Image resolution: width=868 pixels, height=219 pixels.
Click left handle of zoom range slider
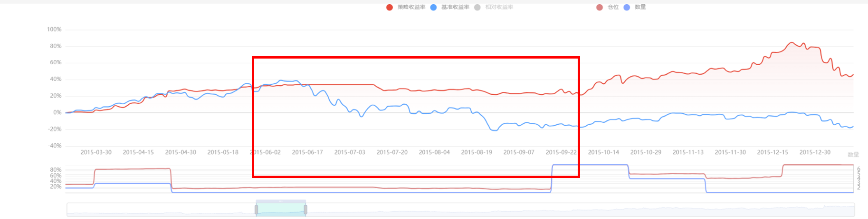pos(257,209)
